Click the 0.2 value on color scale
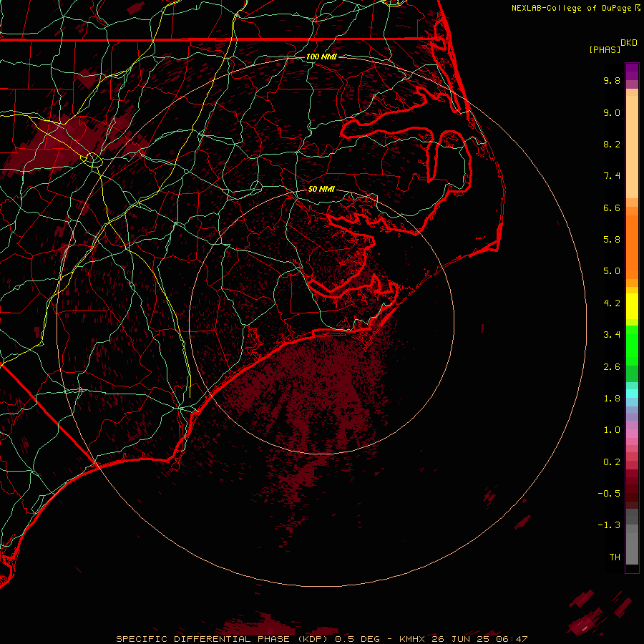 click(x=612, y=462)
